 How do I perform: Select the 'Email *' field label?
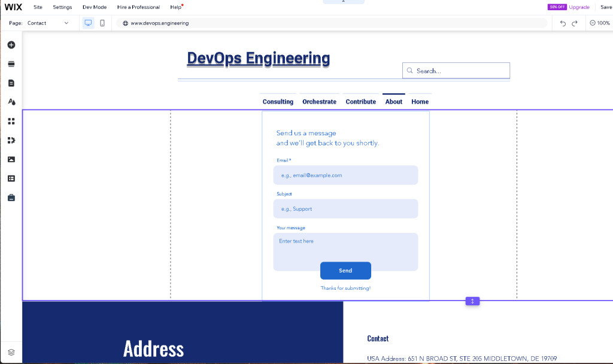pyautogui.click(x=284, y=160)
